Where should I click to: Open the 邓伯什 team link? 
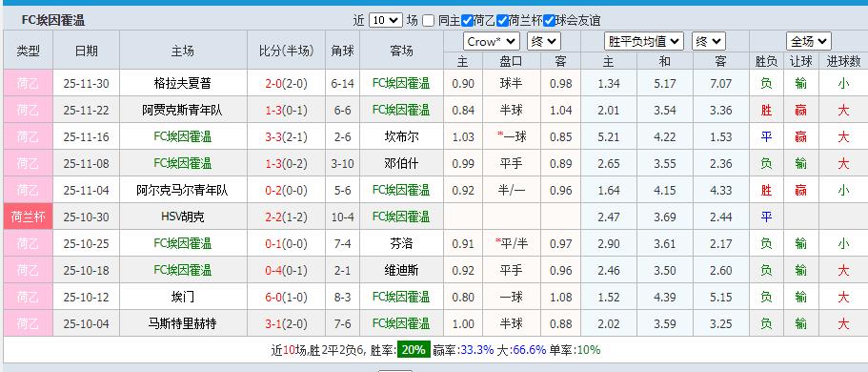coord(401,163)
